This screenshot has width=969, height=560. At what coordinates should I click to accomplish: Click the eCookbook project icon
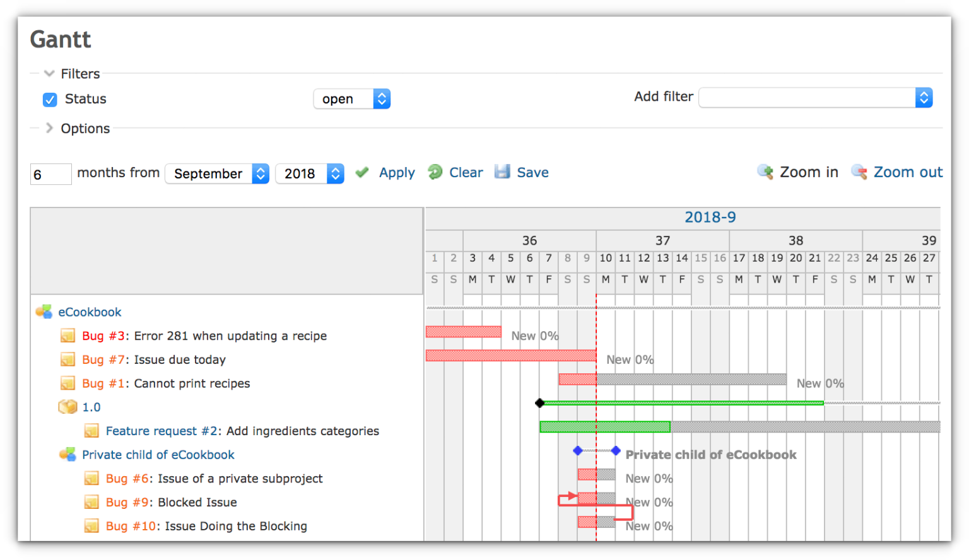tap(43, 311)
